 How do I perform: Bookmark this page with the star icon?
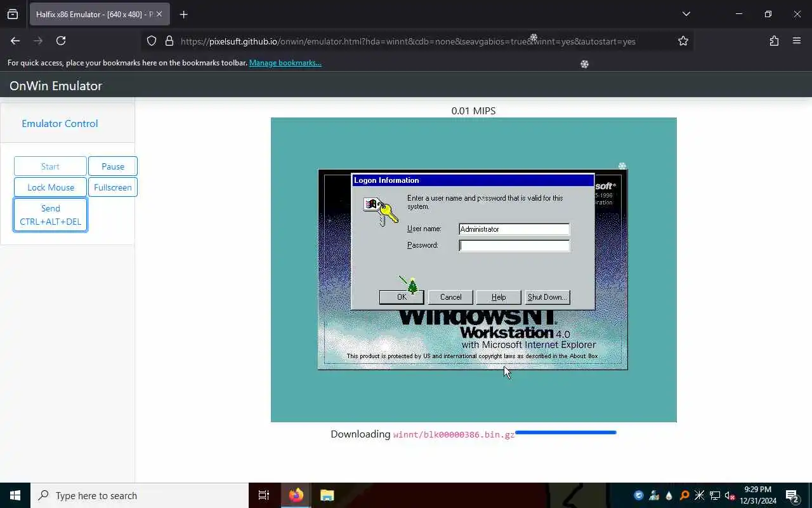683,41
